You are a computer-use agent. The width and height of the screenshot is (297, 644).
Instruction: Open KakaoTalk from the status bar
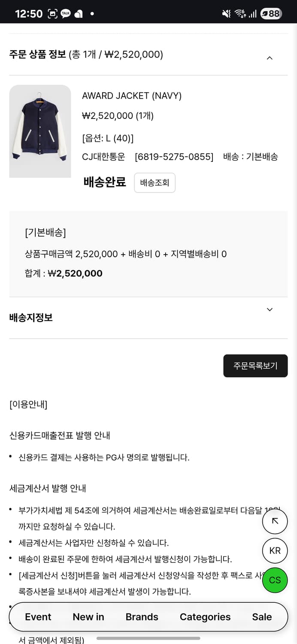[x=65, y=13]
